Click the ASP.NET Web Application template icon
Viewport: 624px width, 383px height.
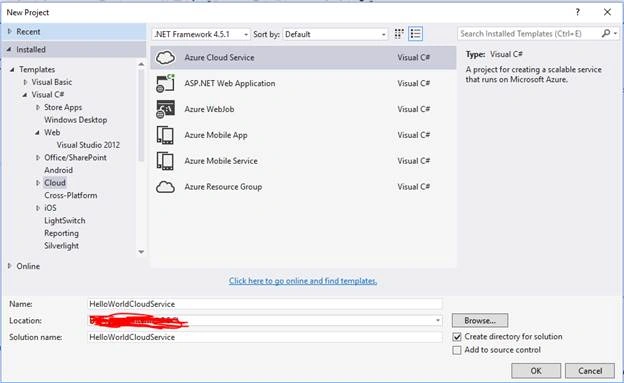165,83
